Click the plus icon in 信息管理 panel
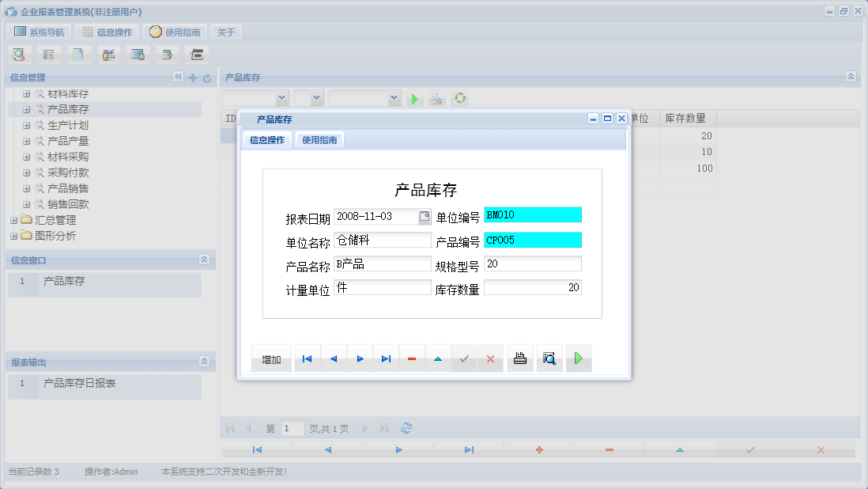 tap(193, 78)
